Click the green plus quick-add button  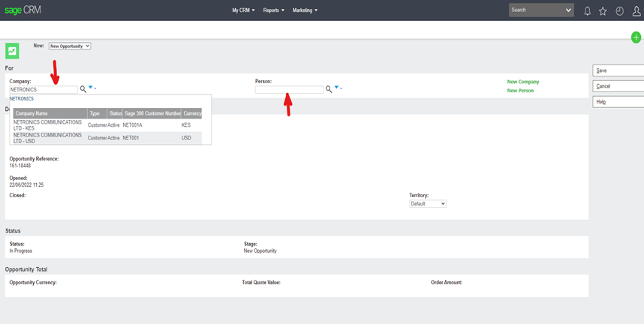636,37
